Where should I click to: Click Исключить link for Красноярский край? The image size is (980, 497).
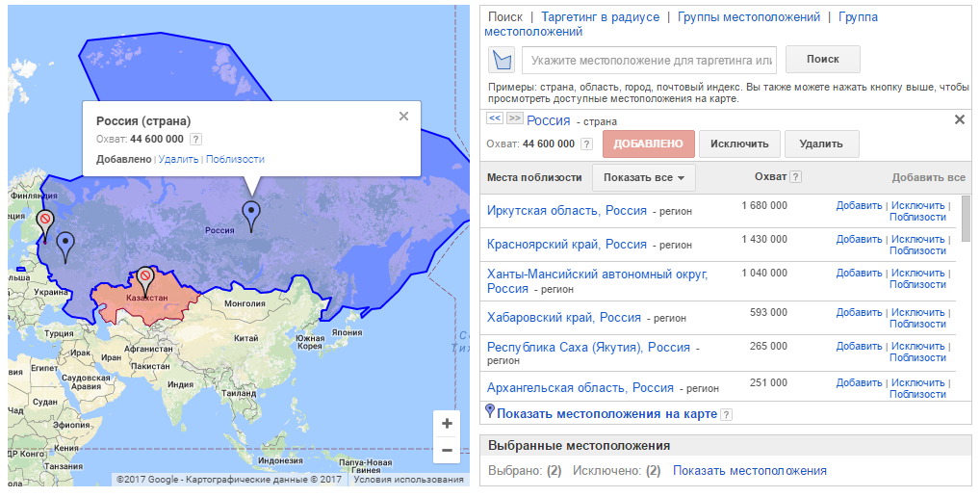click(x=917, y=239)
